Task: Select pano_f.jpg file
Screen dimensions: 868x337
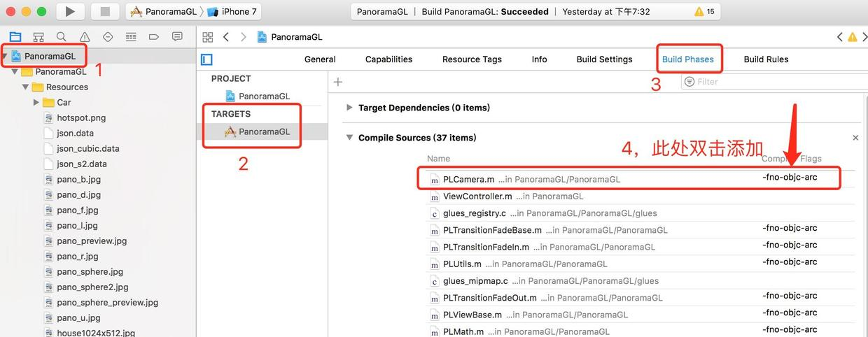Action: click(78, 210)
